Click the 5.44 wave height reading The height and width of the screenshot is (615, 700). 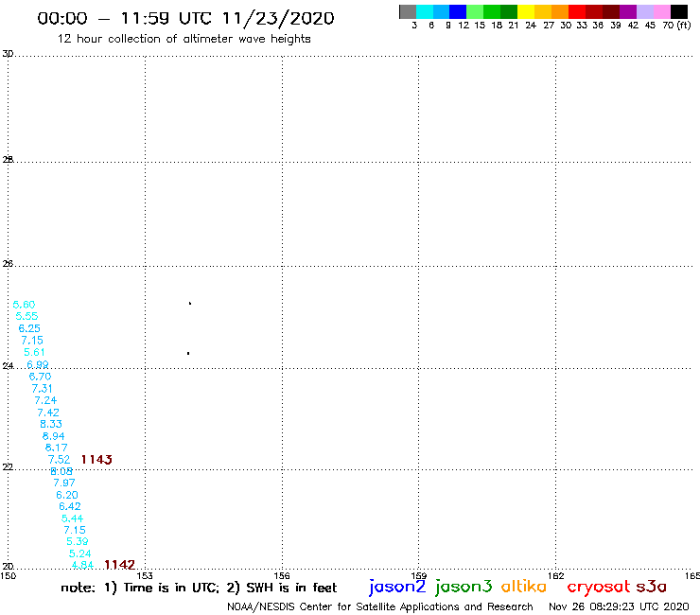(72, 518)
